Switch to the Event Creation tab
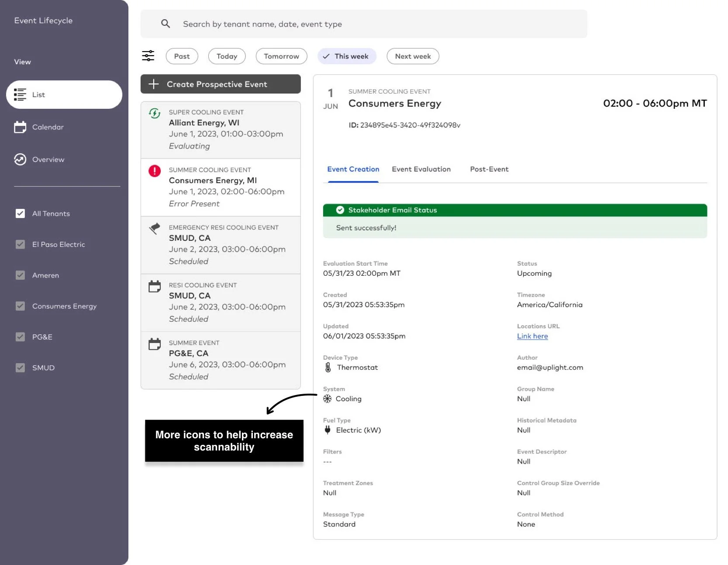The width and height of the screenshot is (728, 565). pyautogui.click(x=353, y=169)
